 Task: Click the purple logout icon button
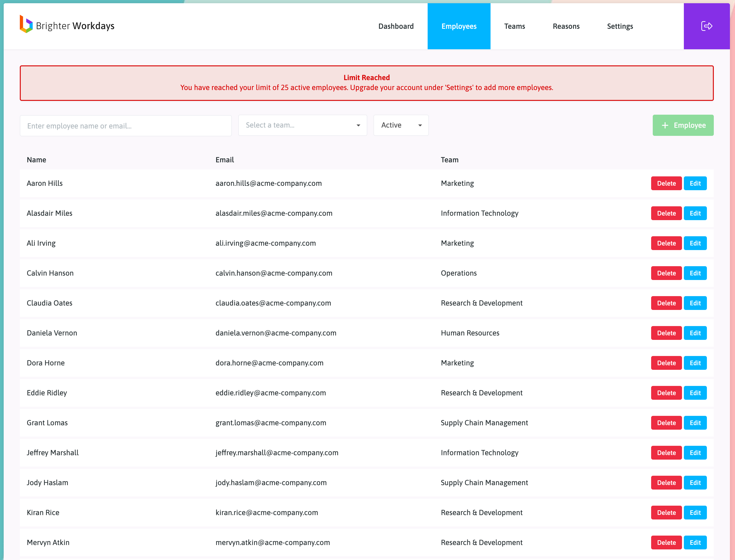point(706,26)
